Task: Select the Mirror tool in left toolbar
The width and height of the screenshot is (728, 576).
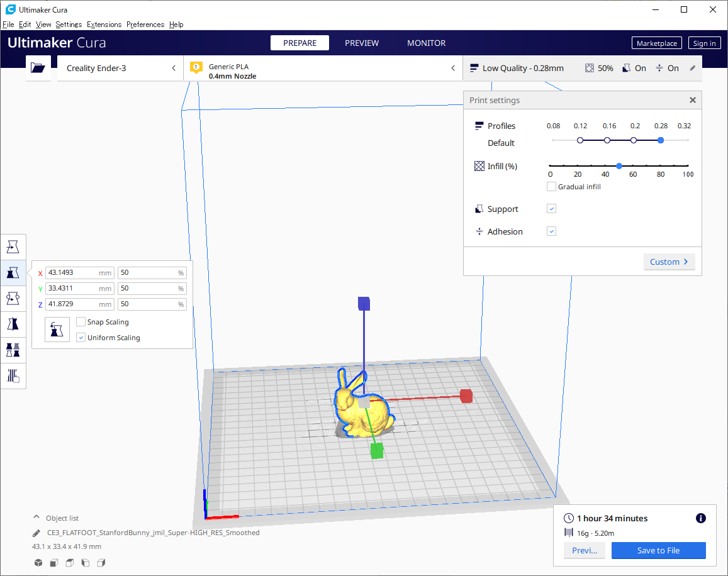Action: click(13, 323)
